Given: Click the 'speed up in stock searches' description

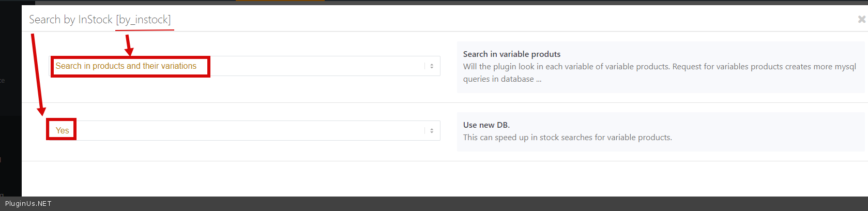Looking at the screenshot, I should 567,138.
